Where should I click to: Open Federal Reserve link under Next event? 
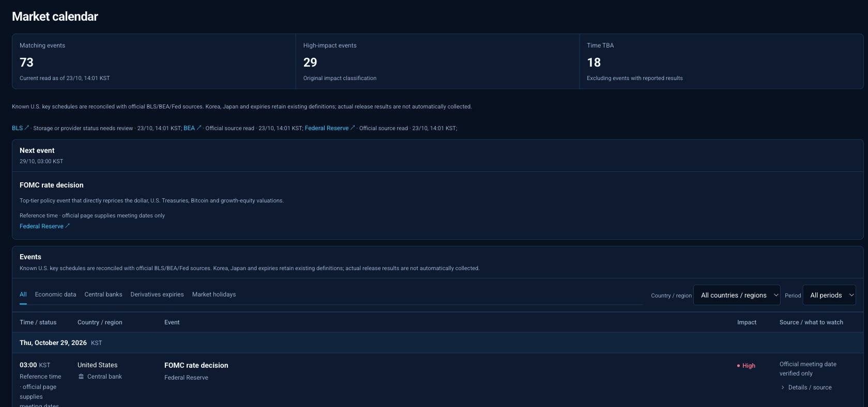click(44, 226)
